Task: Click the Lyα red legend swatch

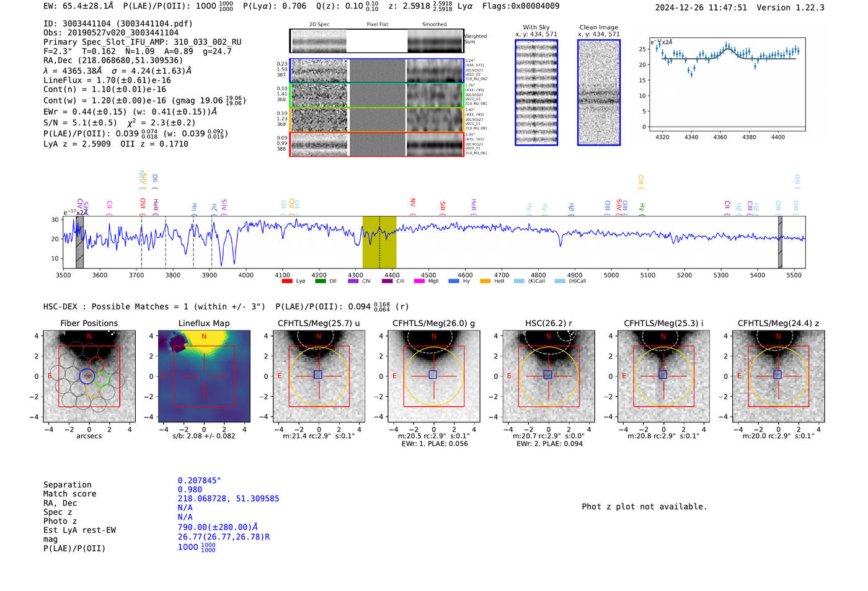Action: [287, 281]
